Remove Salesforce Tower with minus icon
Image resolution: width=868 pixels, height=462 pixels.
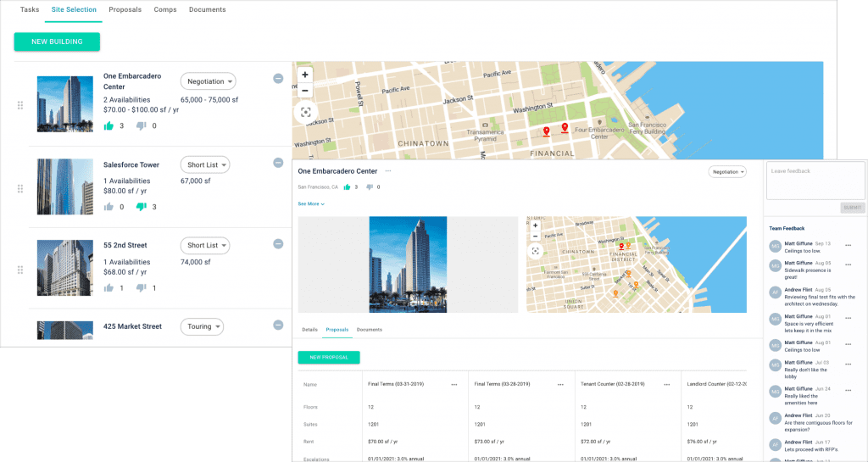(278, 163)
